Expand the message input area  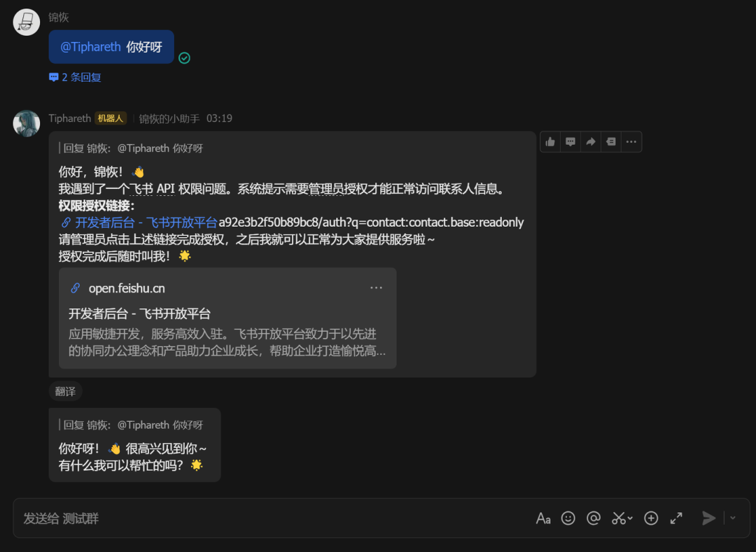tap(676, 518)
